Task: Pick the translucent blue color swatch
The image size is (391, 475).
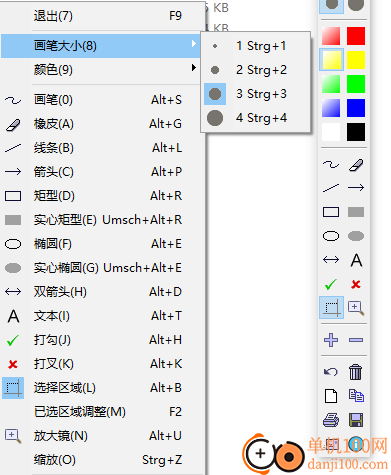Action: coord(331,108)
